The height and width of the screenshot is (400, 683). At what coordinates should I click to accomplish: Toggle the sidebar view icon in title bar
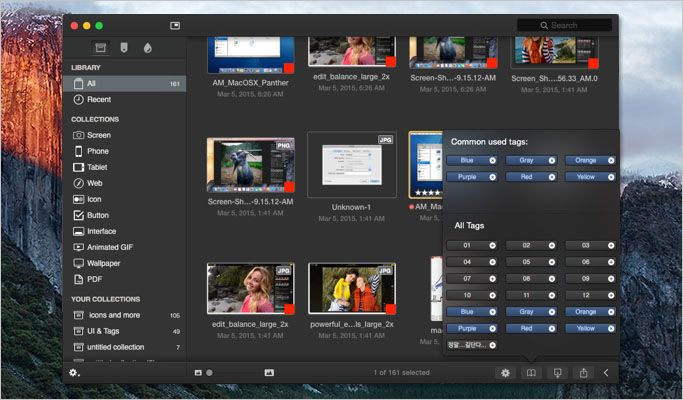pyautogui.click(x=175, y=26)
